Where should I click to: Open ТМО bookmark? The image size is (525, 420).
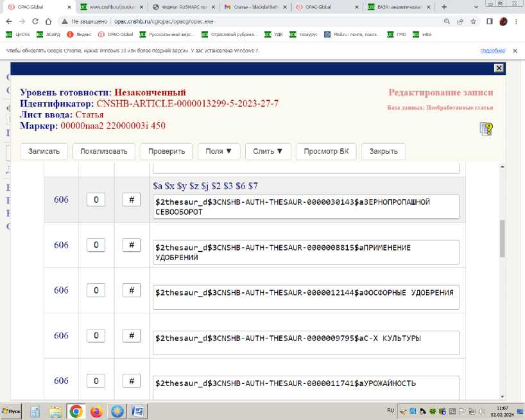397,34
